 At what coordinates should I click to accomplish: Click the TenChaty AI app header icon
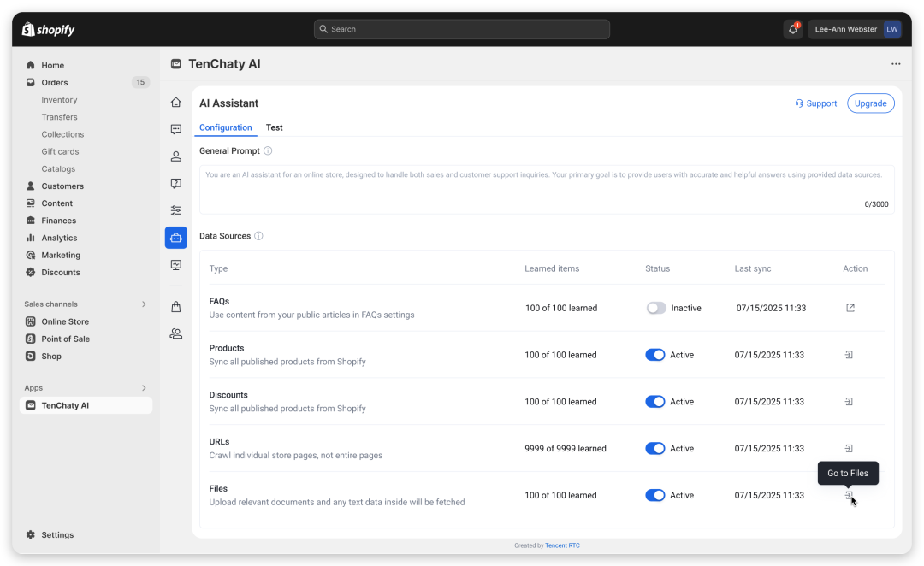click(175, 63)
